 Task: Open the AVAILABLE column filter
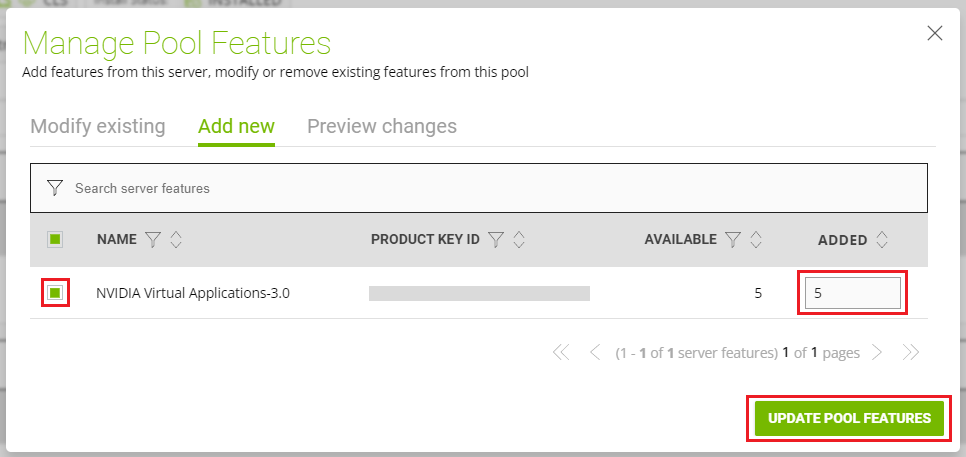pyautogui.click(x=733, y=240)
